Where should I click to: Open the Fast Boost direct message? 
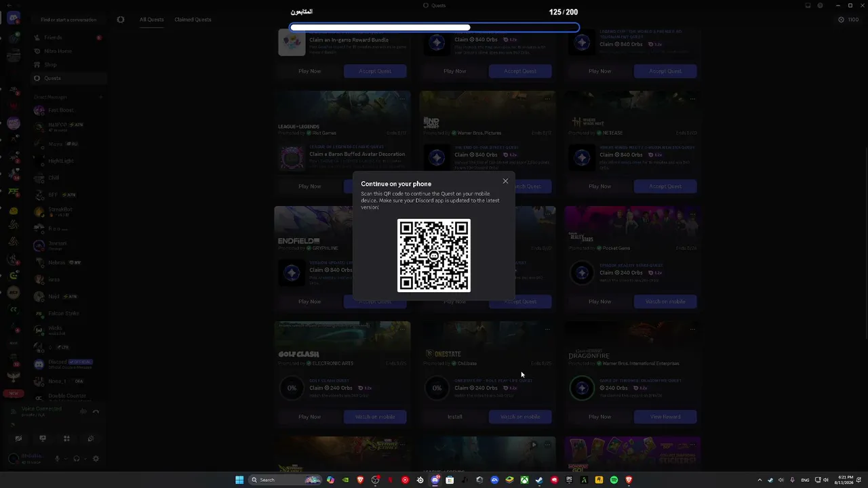tap(68, 110)
